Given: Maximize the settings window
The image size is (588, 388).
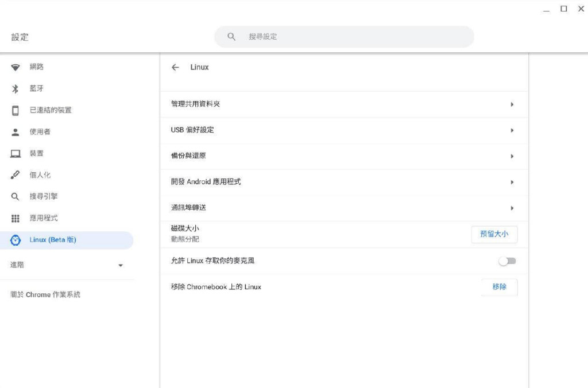Looking at the screenshot, I should 564,9.
